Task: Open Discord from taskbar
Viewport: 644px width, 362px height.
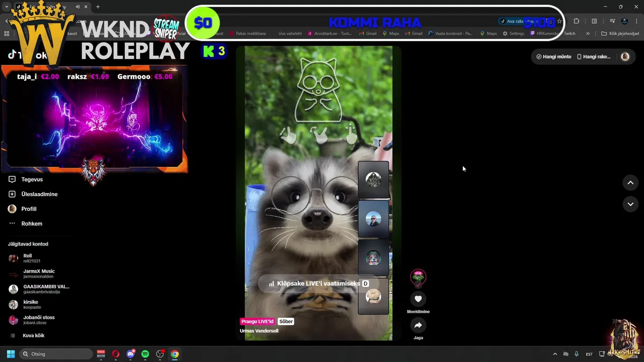Action: (131, 354)
